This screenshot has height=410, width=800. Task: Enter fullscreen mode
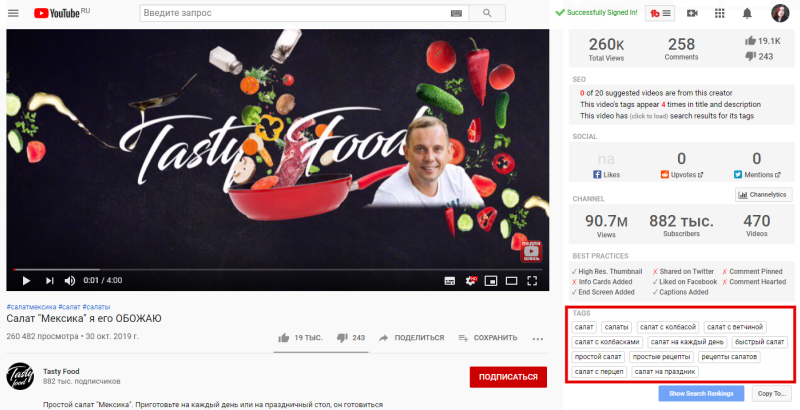pyautogui.click(x=532, y=280)
